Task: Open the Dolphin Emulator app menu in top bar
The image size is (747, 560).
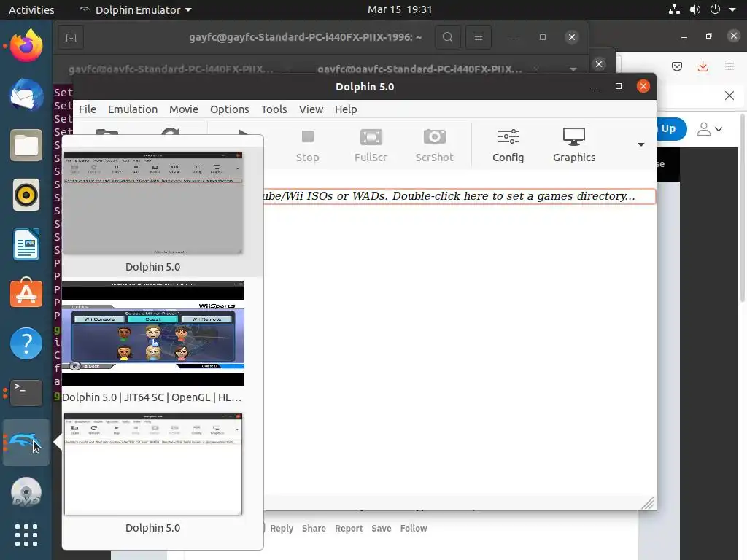Action: point(135,10)
